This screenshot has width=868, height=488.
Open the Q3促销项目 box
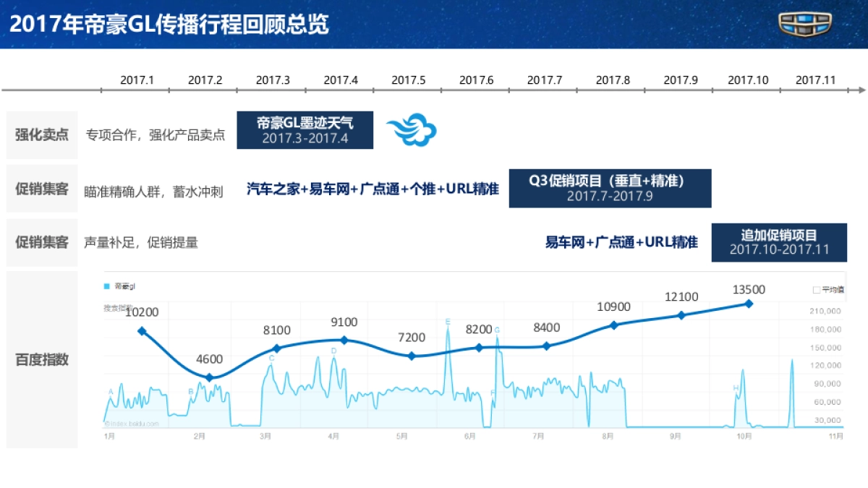click(610, 188)
